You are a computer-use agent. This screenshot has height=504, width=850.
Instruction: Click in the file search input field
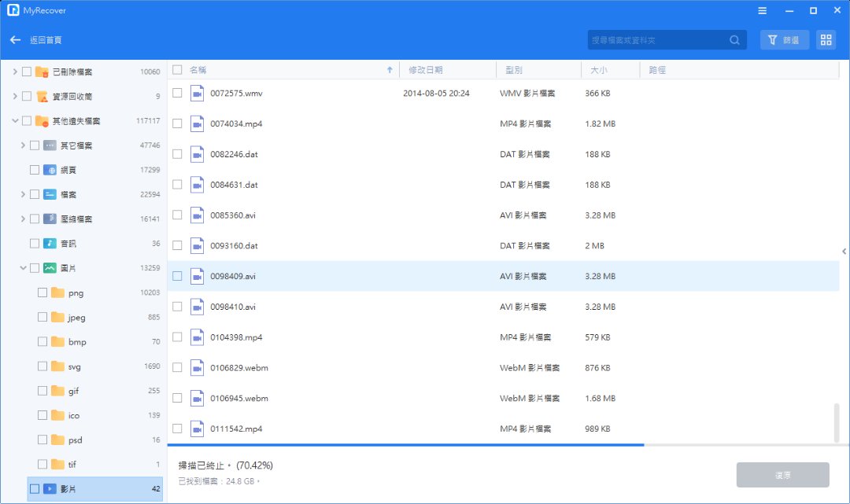click(657, 40)
